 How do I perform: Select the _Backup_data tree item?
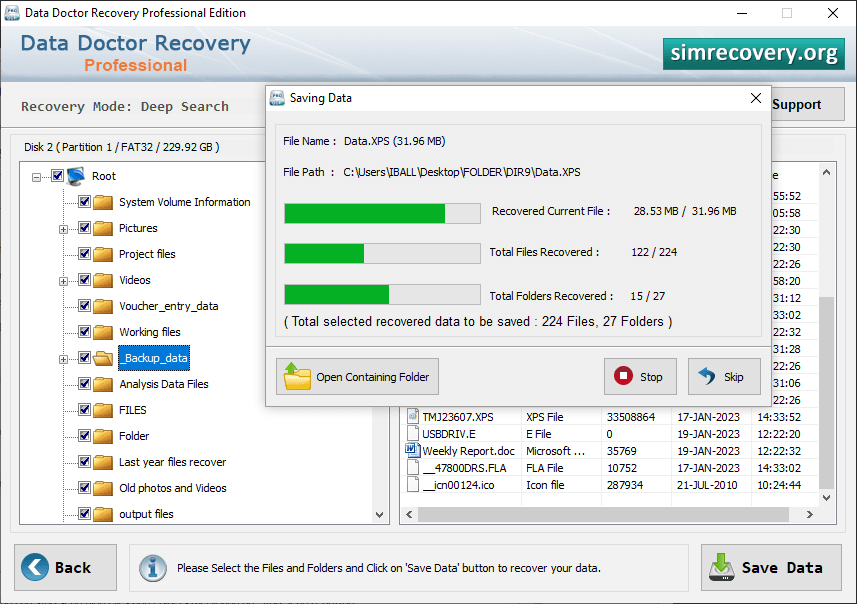[x=154, y=358]
